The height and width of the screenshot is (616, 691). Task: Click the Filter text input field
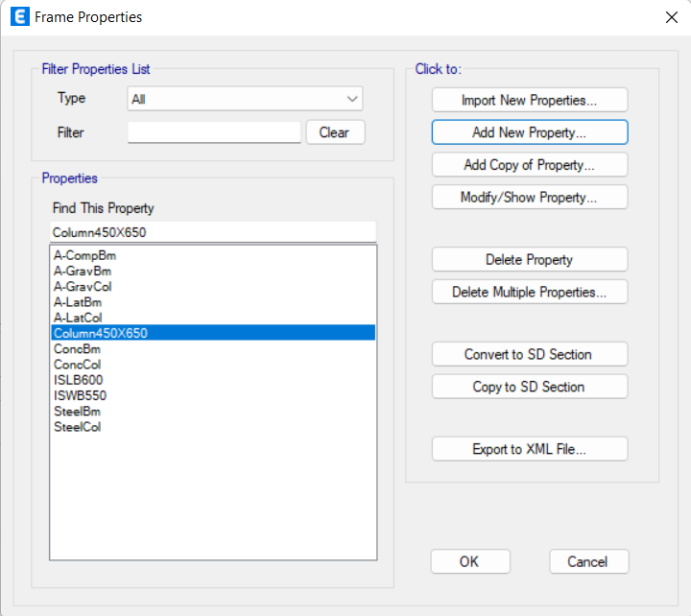(214, 132)
